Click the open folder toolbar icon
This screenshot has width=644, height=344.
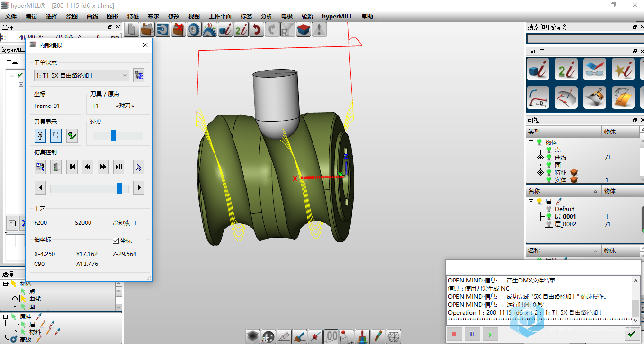click(147, 29)
